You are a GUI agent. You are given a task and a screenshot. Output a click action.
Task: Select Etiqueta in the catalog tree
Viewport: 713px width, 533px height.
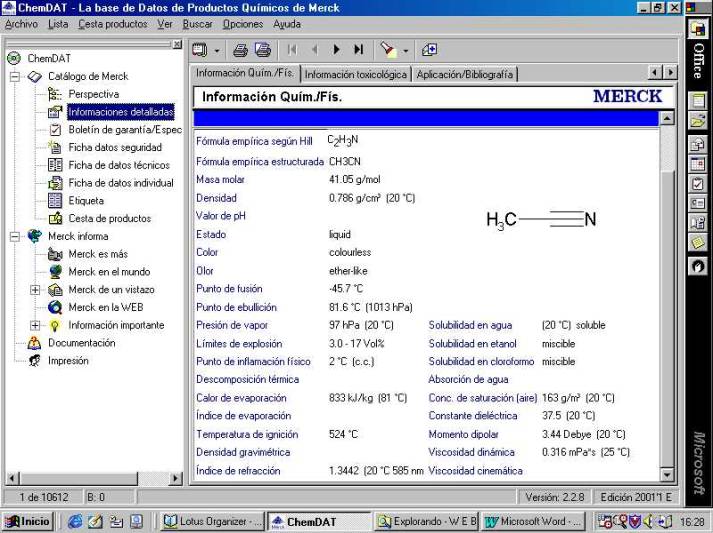tap(85, 200)
